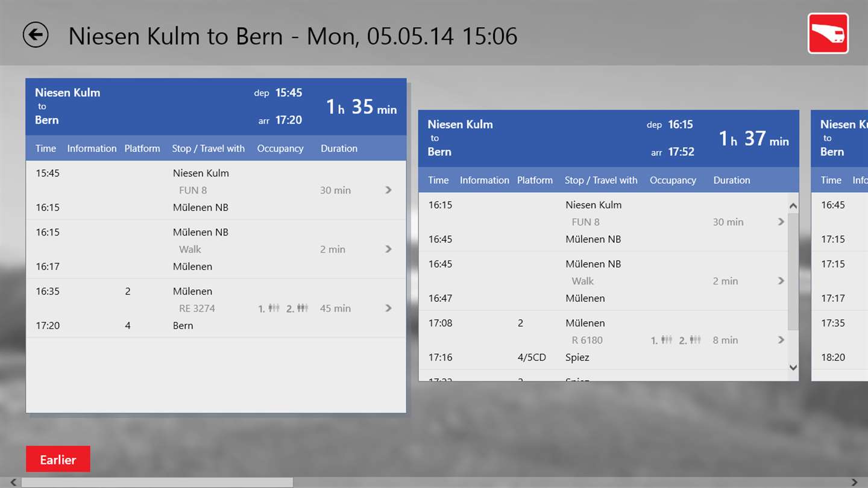This screenshot has height=488, width=868.
Task: Click 'Bern' stop at 17:20
Action: [x=183, y=325]
